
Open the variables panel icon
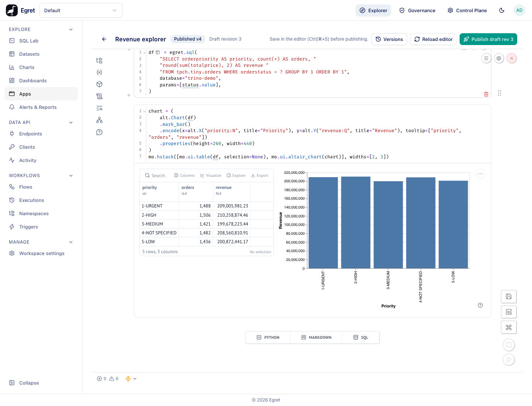(99, 72)
